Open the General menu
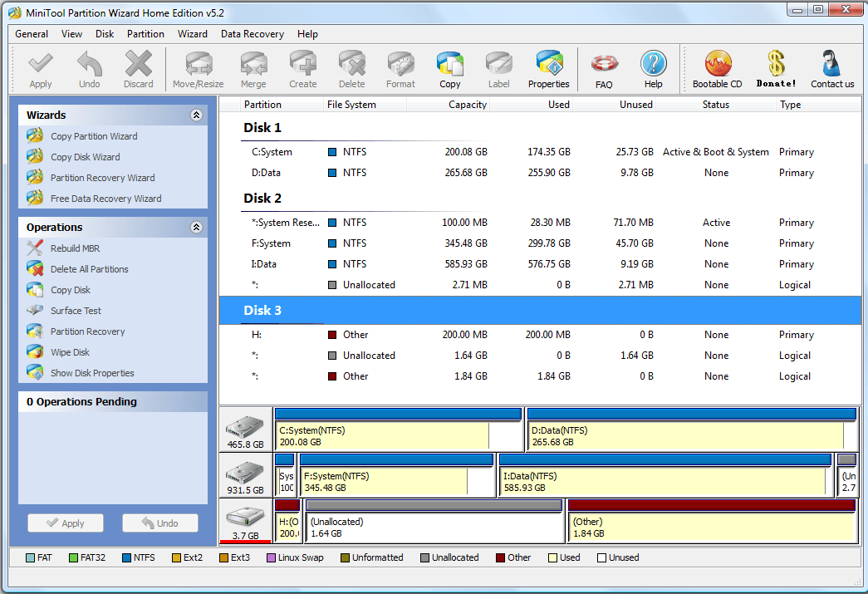 click(x=32, y=34)
